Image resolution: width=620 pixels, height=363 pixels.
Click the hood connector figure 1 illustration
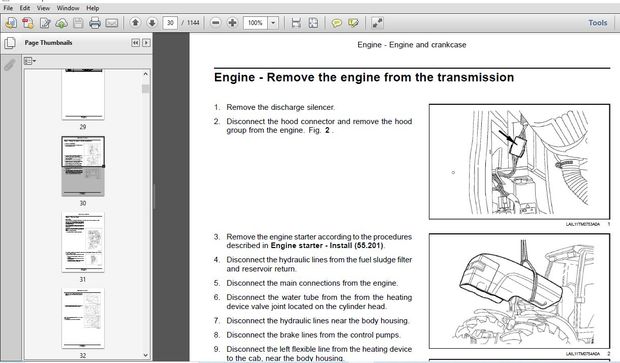click(x=520, y=162)
